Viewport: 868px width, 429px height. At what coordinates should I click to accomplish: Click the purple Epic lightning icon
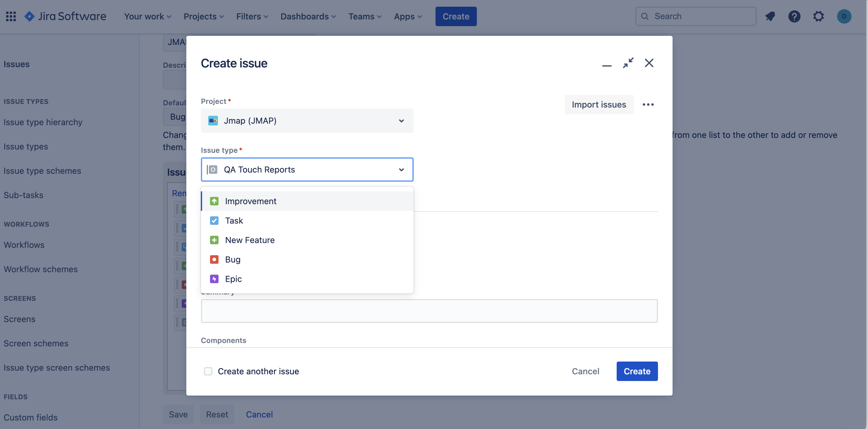pyautogui.click(x=214, y=279)
